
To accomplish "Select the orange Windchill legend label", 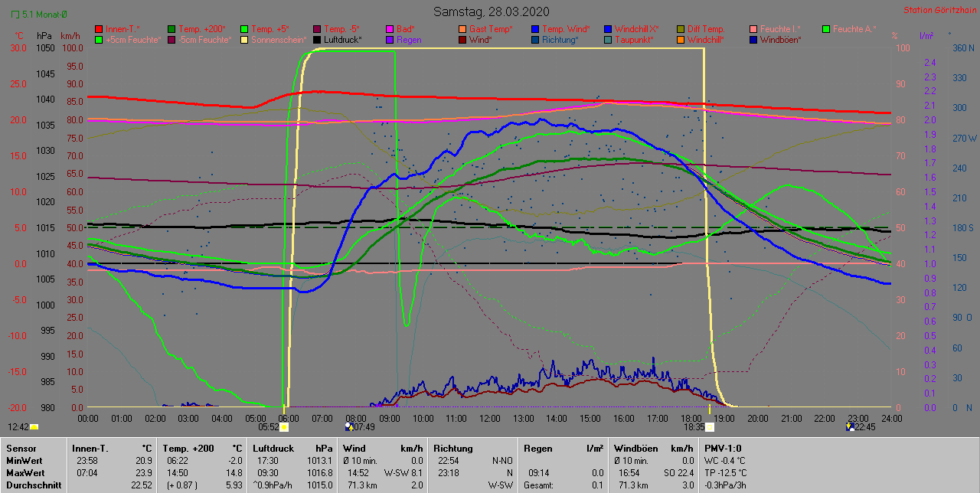I will [707, 40].
